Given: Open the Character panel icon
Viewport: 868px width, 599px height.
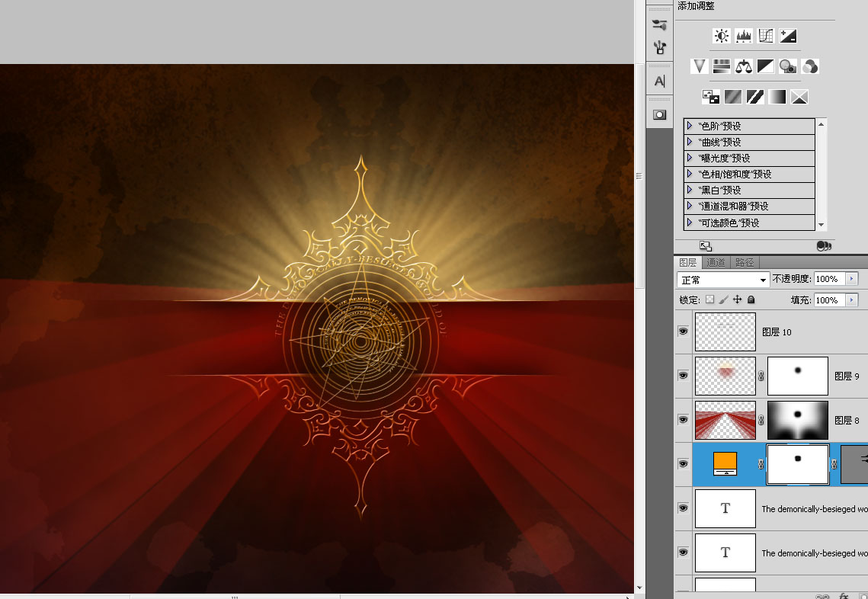Looking at the screenshot, I should [659, 82].
